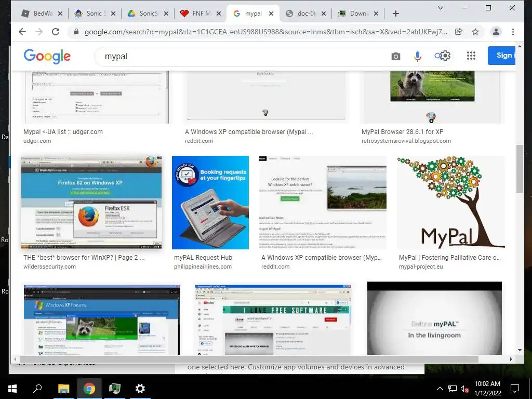The image size is (532, 399).
Task: Open the MyPal gear tree logo thumbnail
Action: tap(451, 203)
